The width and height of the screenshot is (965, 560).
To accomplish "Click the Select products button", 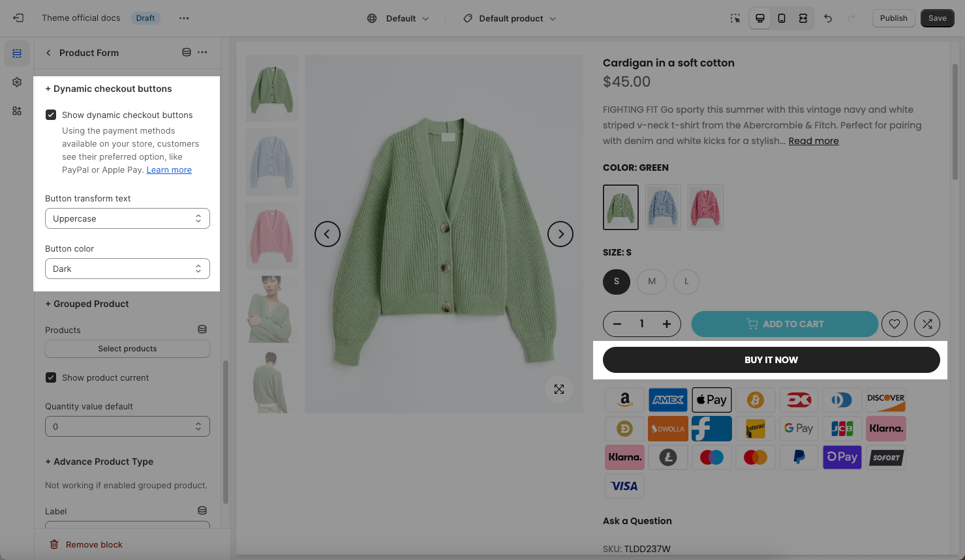I will [x=127, y=349].
